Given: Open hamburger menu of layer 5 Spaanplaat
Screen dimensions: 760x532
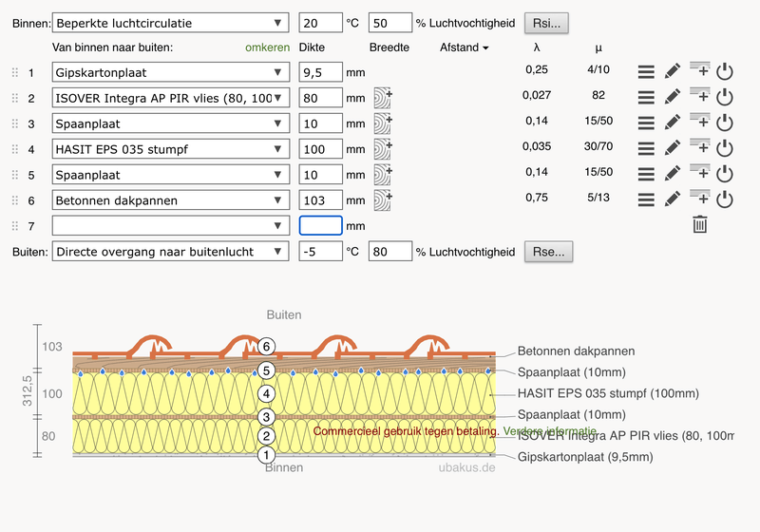Looking at the screenshot, I should (x=646, y=174).
